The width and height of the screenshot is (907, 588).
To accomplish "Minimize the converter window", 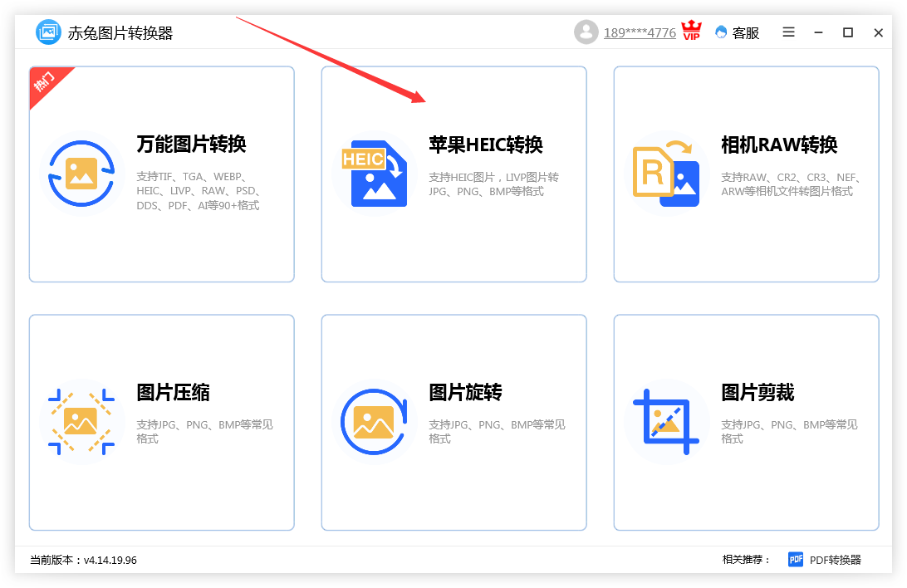I will (818, 33).
